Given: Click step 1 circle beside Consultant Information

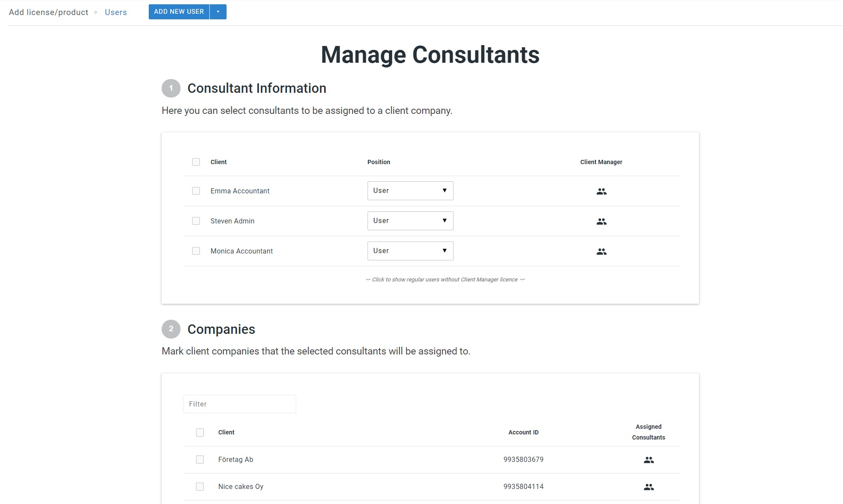Looking at the screenshot, I should pyautogui.click(x=171, y=89).
